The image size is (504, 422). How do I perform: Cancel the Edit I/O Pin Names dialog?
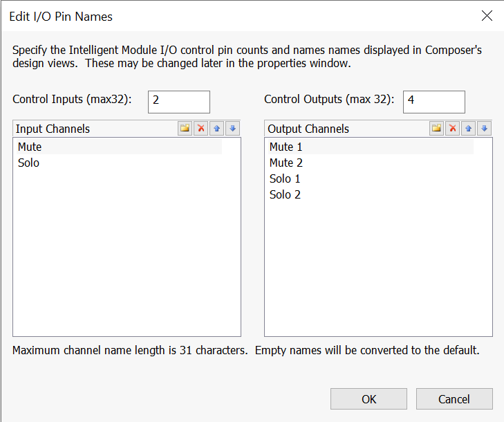tap(454, 399)
